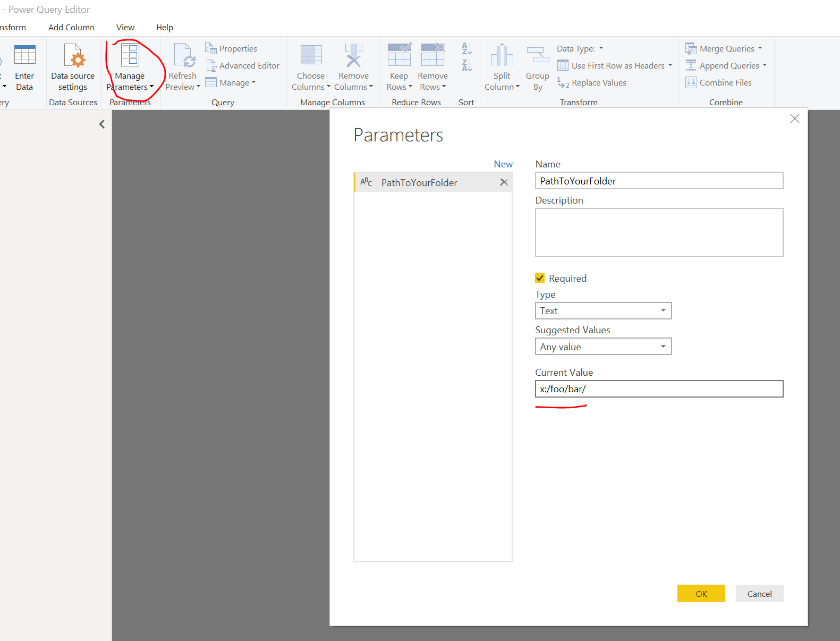
Task: Click the Keep Rows icon
Action: point(399,55)
